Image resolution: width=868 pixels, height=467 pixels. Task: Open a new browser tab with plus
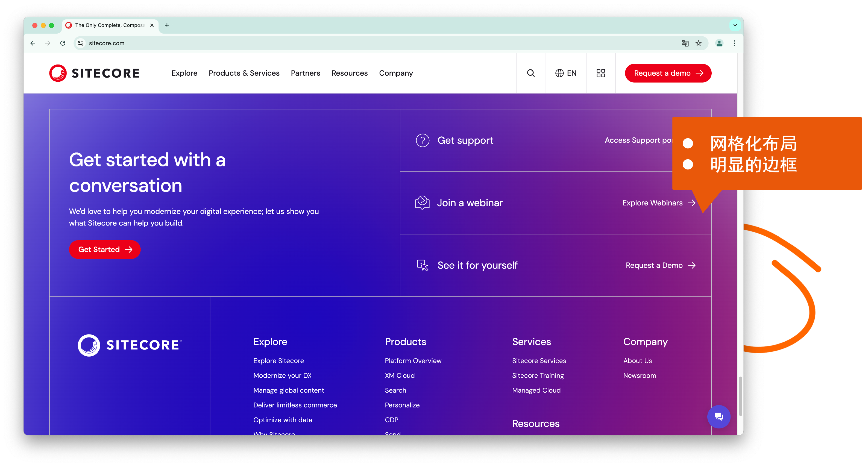pyautogui.click(x=167, y=25)
